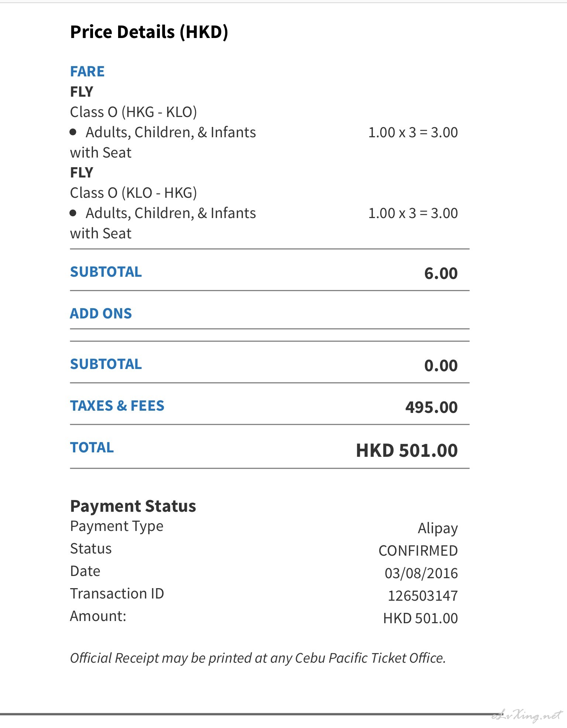Click the CONFIRMED status text

(x=418, y=551)
